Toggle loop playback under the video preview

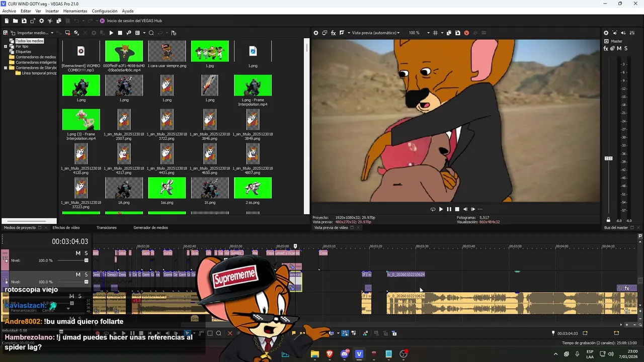[x=433, y=209]
